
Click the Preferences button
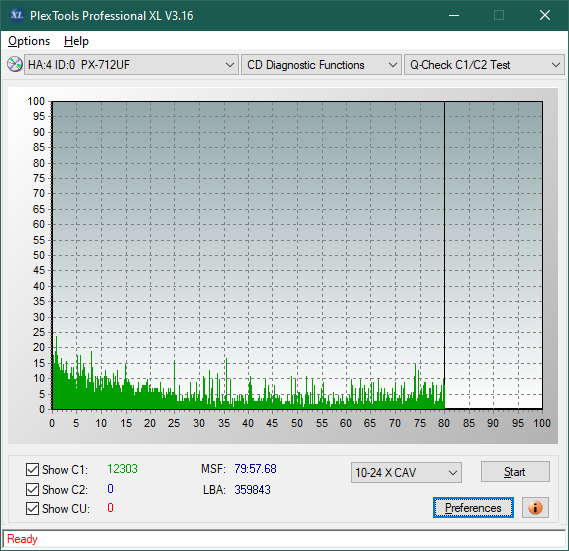(473, 507)
